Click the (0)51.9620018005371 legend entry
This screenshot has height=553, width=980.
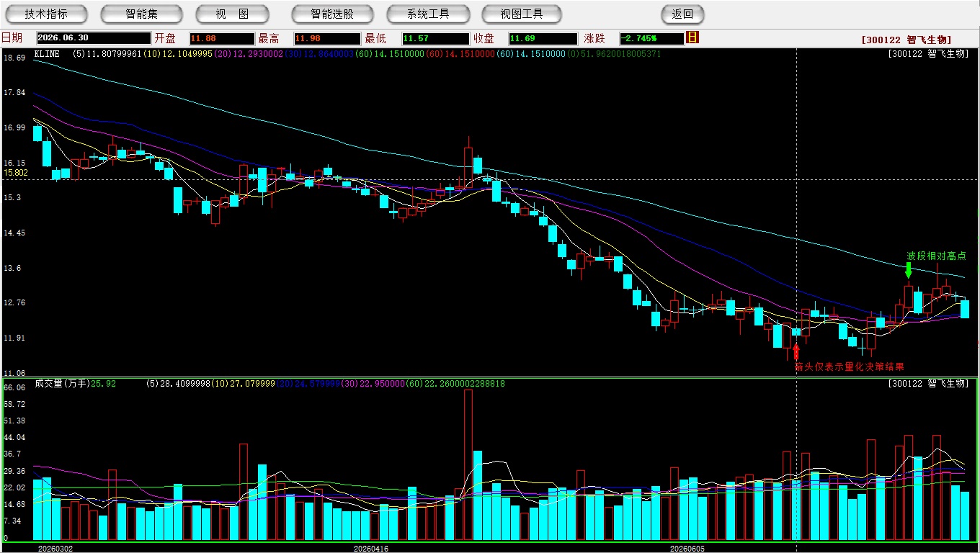point(613,54)
